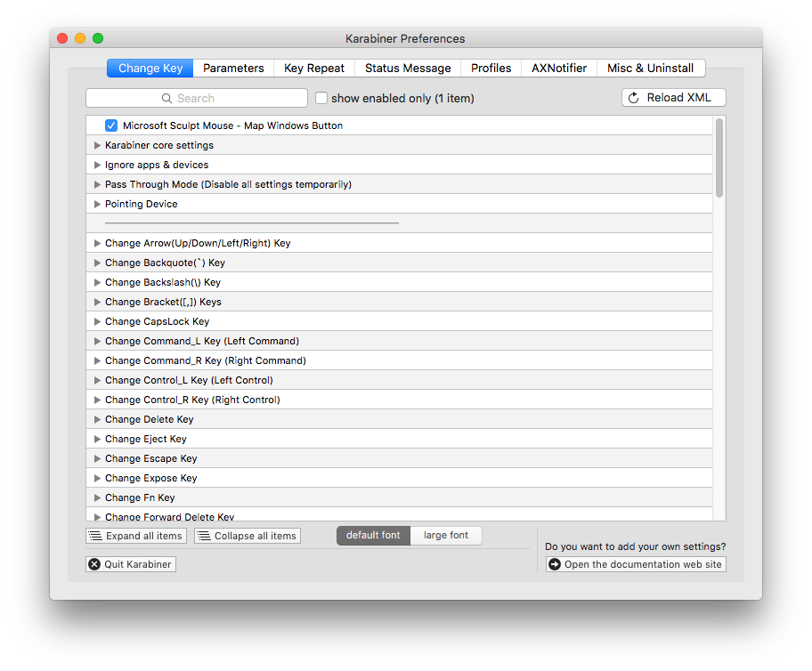Click the green zoom window button

point(98,38)
